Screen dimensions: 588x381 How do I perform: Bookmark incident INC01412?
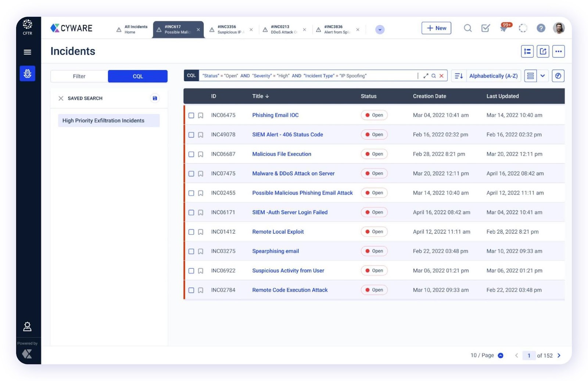point(201,232)
